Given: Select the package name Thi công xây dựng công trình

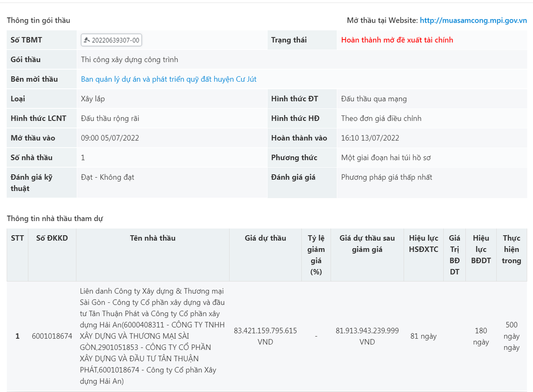Looking at the screenshot, I should (129, 59).
